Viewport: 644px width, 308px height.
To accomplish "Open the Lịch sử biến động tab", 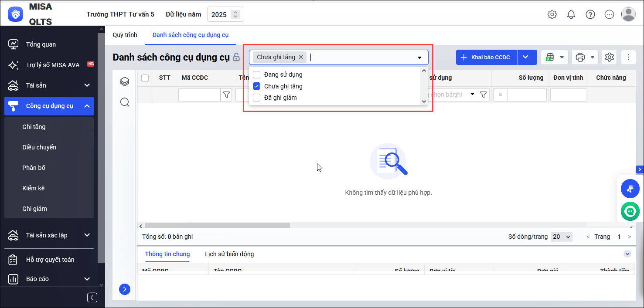I will 229,254.
